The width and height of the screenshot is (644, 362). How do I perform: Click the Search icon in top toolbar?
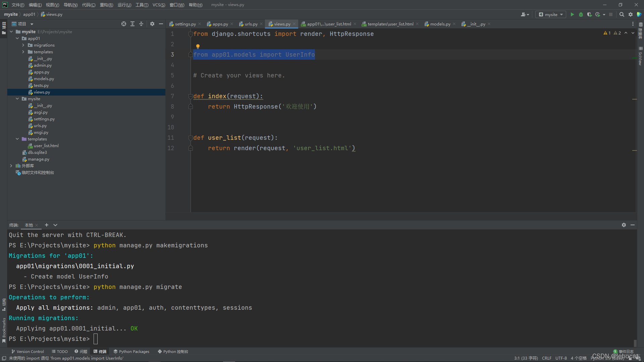coord(622,15)
